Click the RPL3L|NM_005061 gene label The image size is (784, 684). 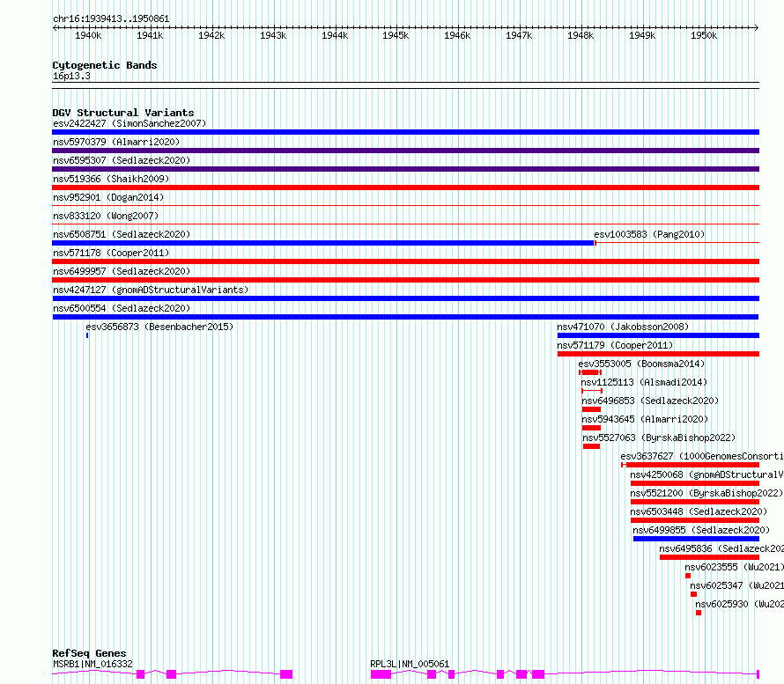point(410,664)
